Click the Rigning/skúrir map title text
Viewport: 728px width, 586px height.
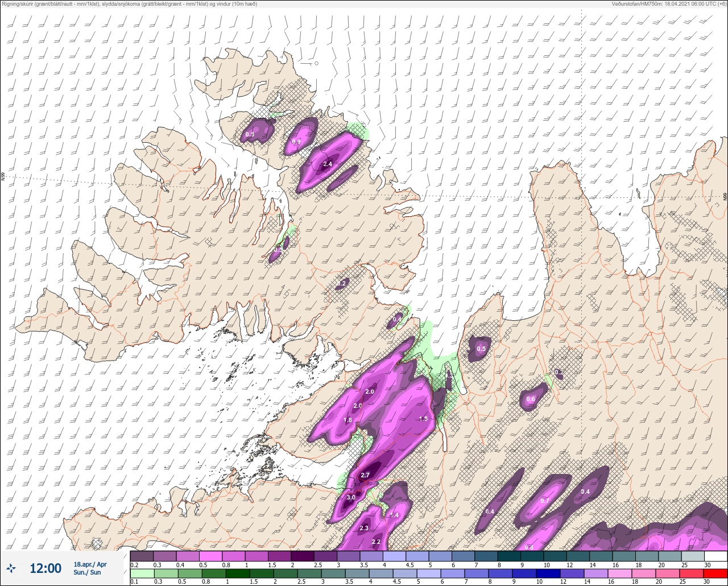tap(130, 4)
